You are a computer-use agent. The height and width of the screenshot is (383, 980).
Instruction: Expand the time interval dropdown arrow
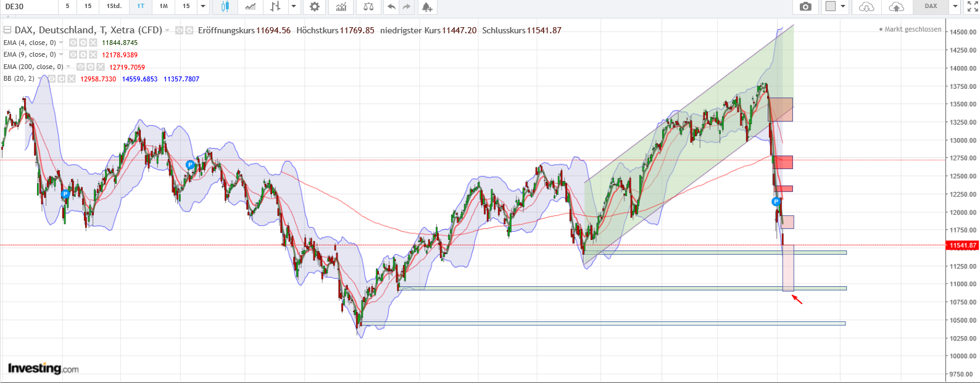click(203, 7)
